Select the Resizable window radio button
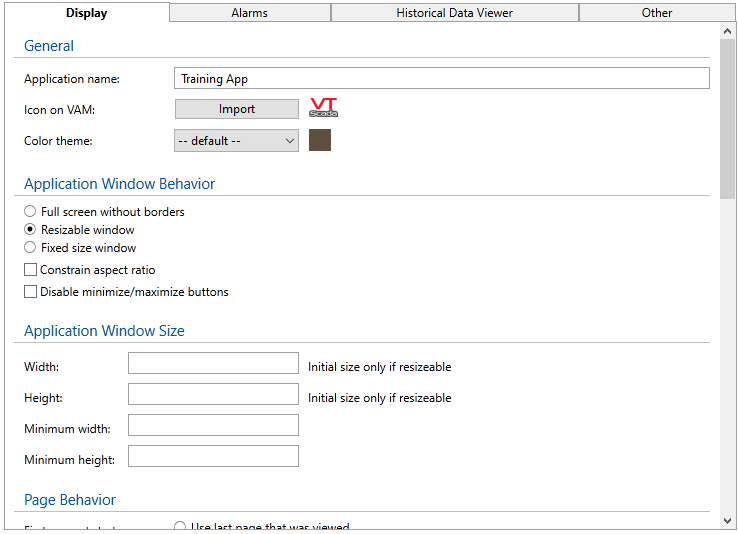 tap(31, 230)
